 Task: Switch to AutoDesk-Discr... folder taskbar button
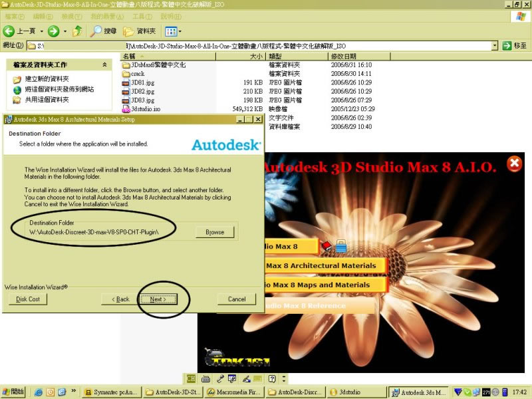(296, 392)
